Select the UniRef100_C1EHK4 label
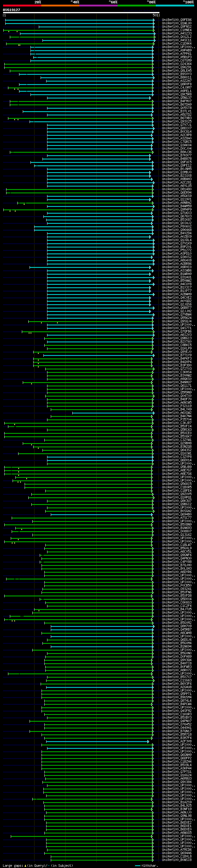This screenshot has height=868, width=197. tap(177, 43)
